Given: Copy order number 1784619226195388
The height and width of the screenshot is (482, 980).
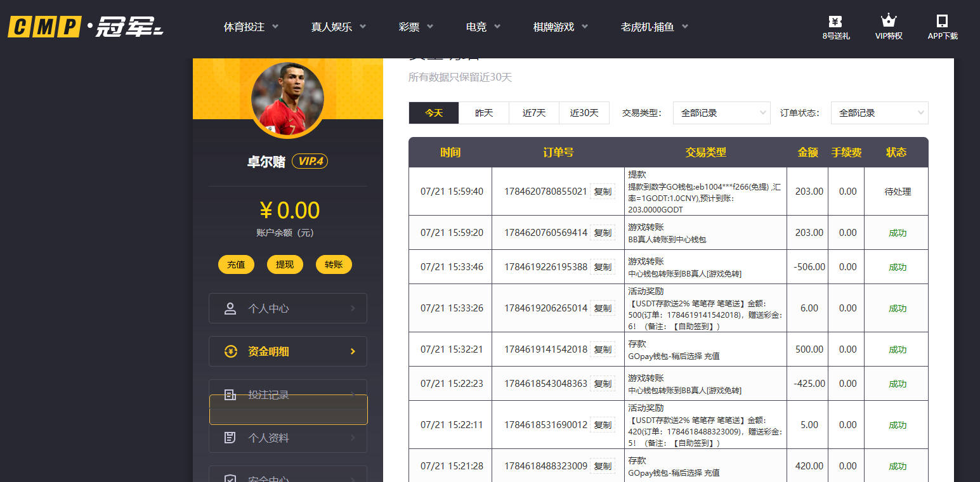Looking at the screenshot, I should click(603, 267).
